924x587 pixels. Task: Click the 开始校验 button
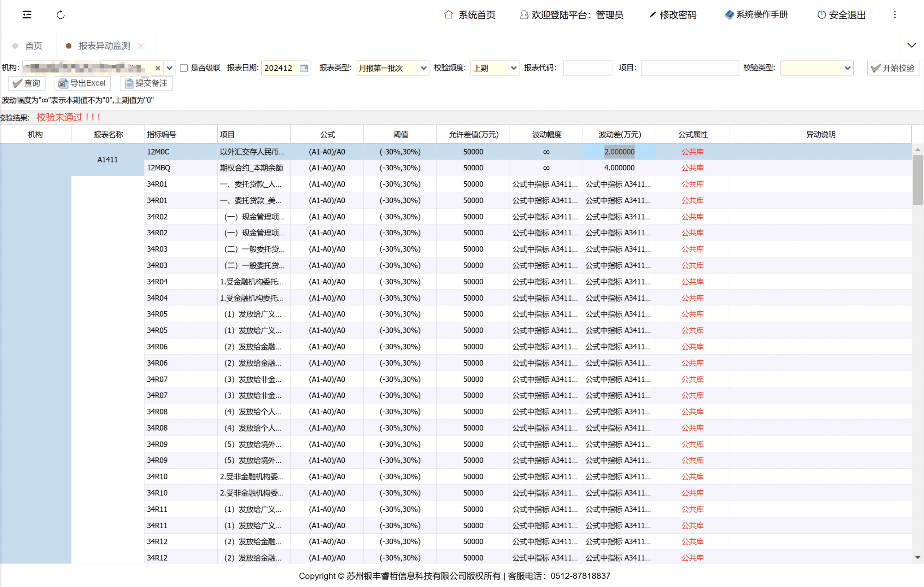pos(893,68)
